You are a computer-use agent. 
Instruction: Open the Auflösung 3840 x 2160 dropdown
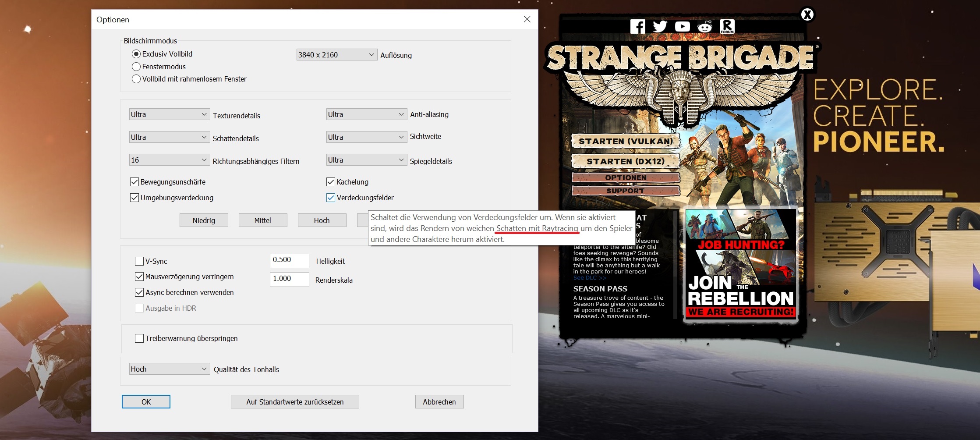click(x=336, y=55)
